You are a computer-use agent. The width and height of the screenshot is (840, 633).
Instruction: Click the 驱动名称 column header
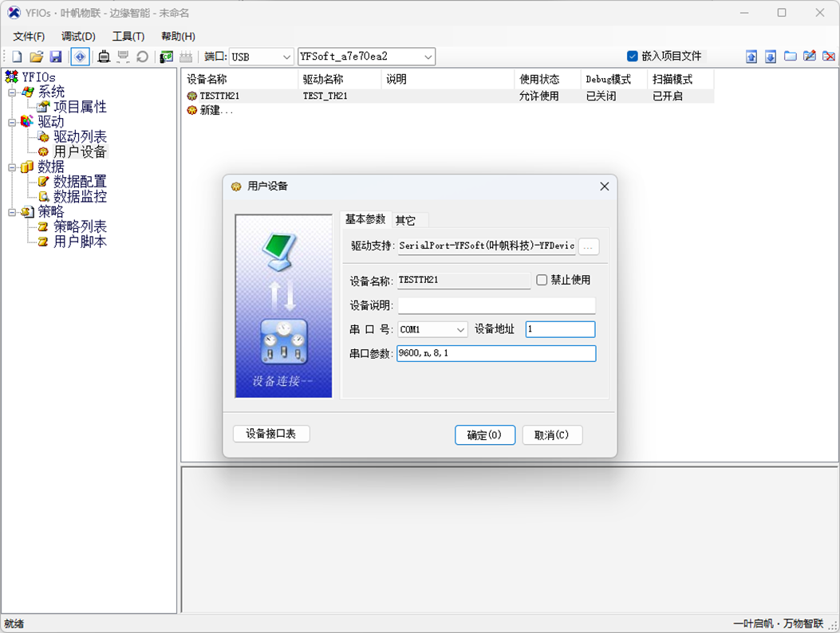(x=340, y=79)
